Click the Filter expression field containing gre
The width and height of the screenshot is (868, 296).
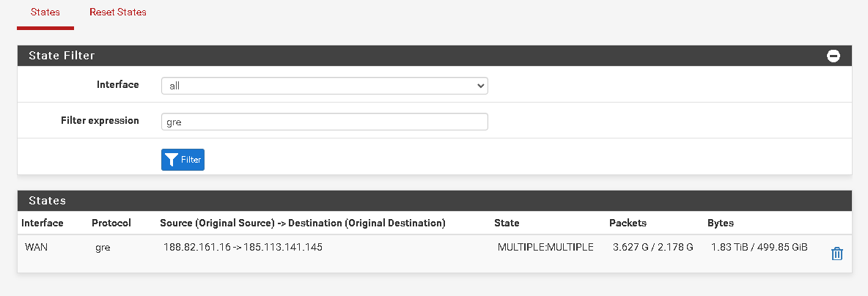tap(324, 122)
